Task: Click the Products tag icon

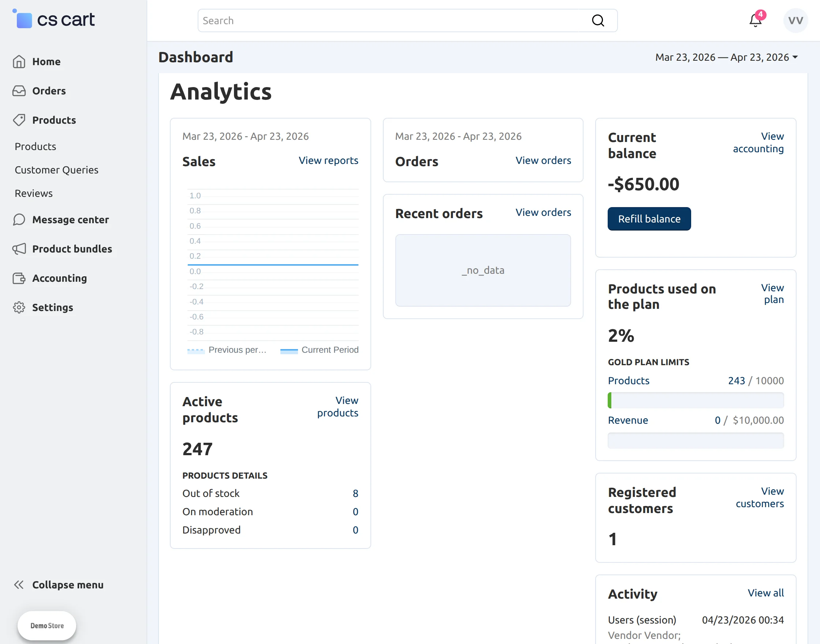Action: click(19, 120)
